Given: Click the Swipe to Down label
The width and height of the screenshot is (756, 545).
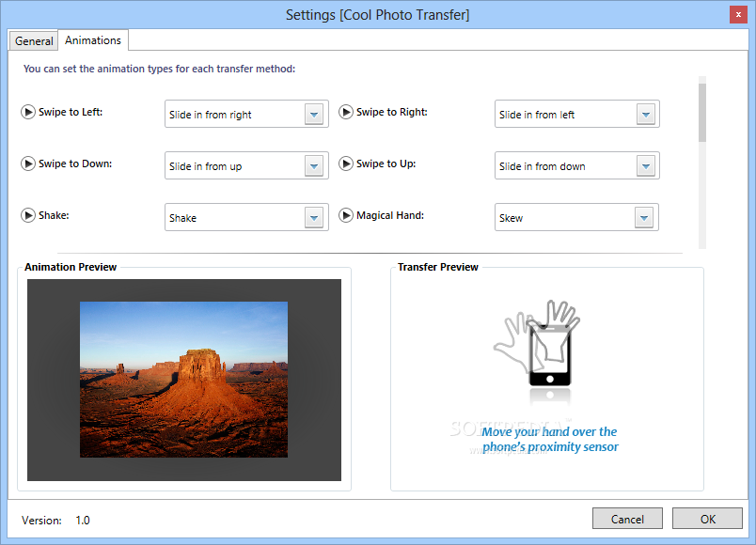Looking at the screenshot, I should pos(75,163).
